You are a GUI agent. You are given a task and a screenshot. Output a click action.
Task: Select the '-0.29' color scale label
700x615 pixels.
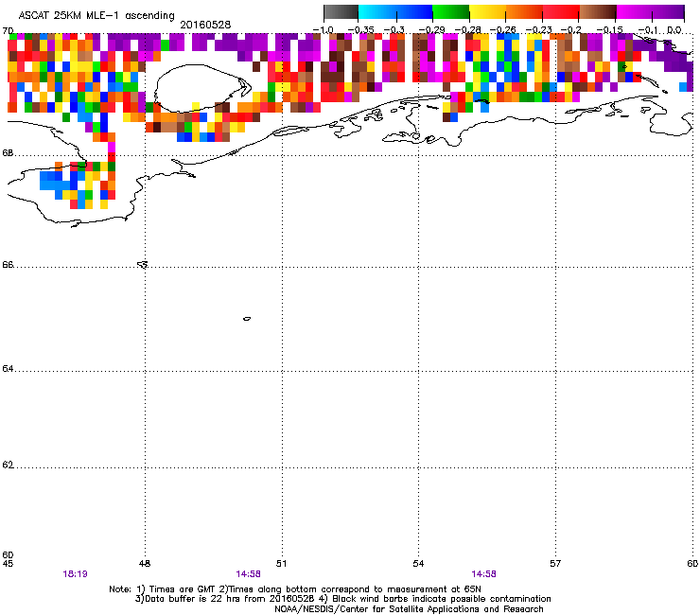(x=431, y=30)
